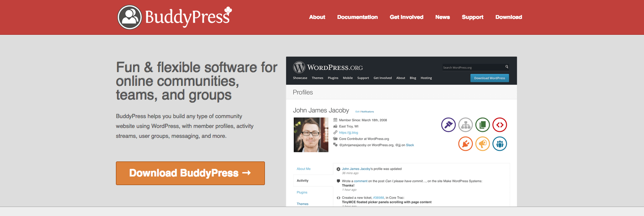Click the Download BuddyPress button
Image resolution: width=644 pixels, height=216 pixels.
coord(190,173)
